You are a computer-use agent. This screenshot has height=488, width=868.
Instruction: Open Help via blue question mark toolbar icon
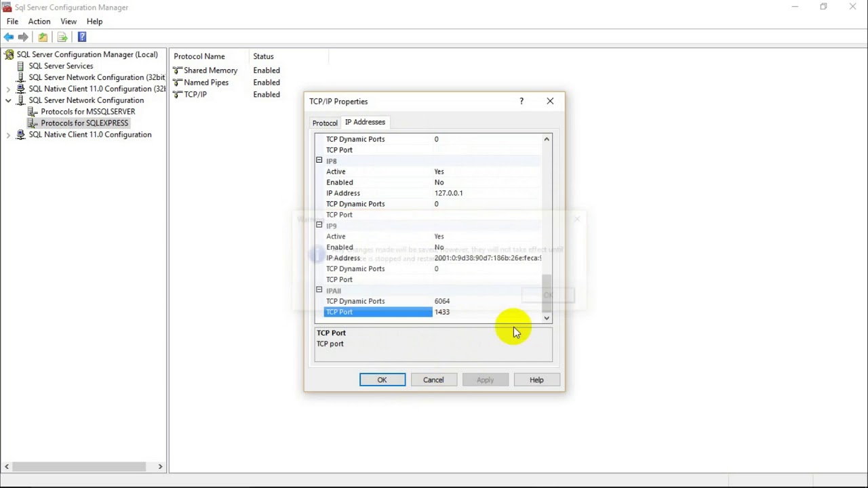coord(82,37)
